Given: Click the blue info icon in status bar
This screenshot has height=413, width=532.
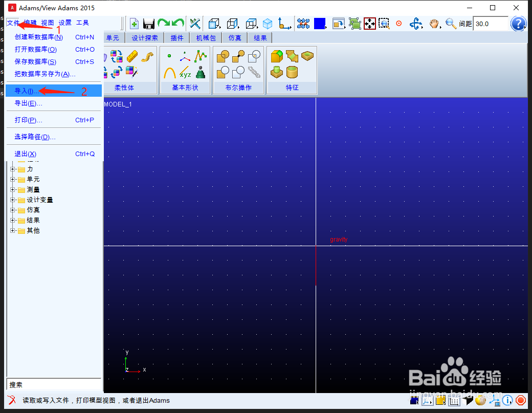Looking at the screenshot, I should [x=507, y=400].
